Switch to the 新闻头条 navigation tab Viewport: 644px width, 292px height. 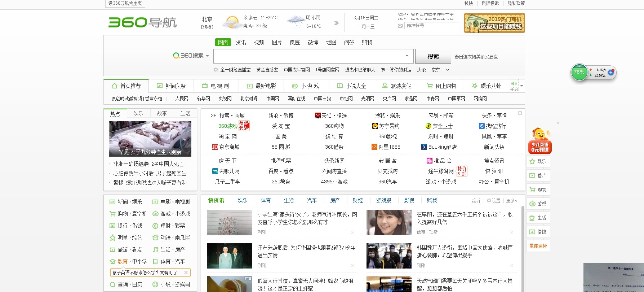[x=171, y=86]
